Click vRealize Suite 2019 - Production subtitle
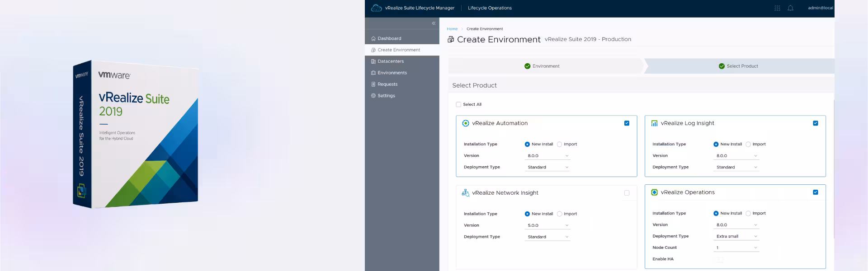Viewport: 868px width, 271px height. 588,39
